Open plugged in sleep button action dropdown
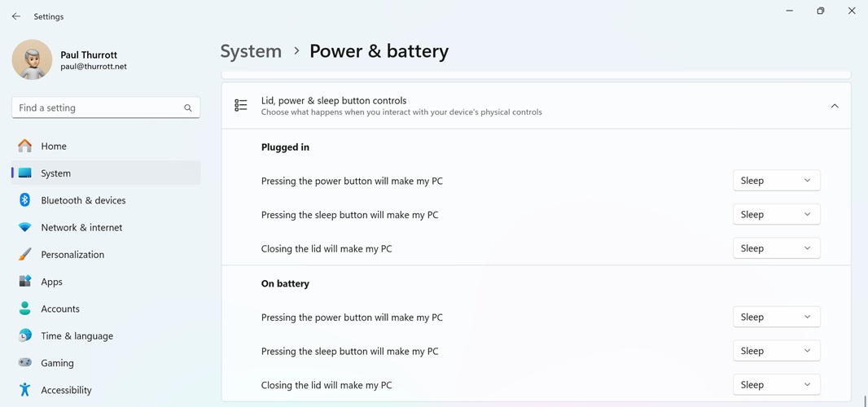 coord(776,215)
